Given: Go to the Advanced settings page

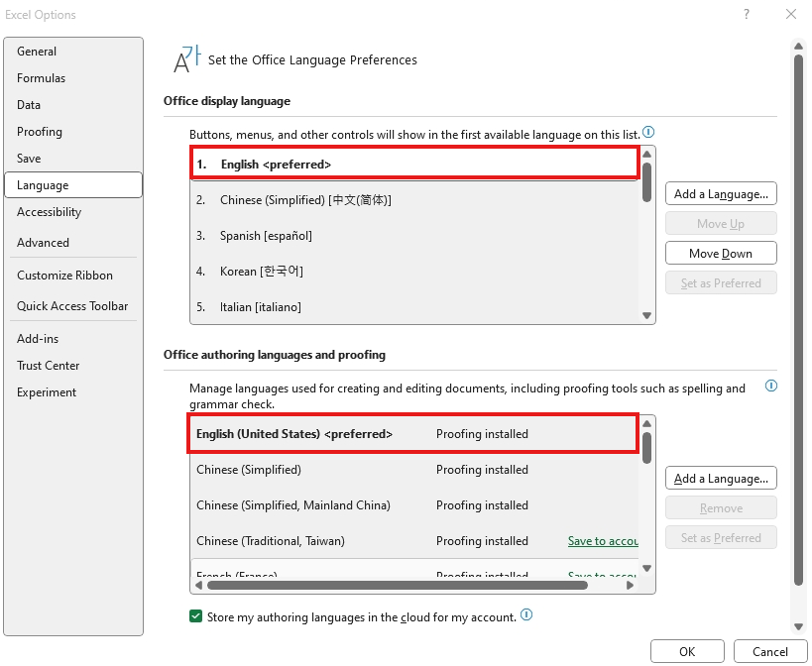Looking at the screenshot, I should 43,242.
